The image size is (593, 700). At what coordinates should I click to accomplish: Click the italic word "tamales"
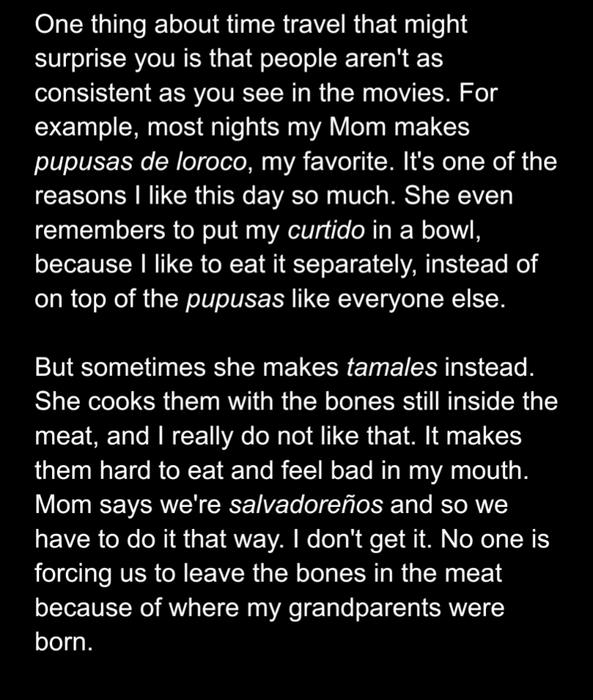coord(392,368)
